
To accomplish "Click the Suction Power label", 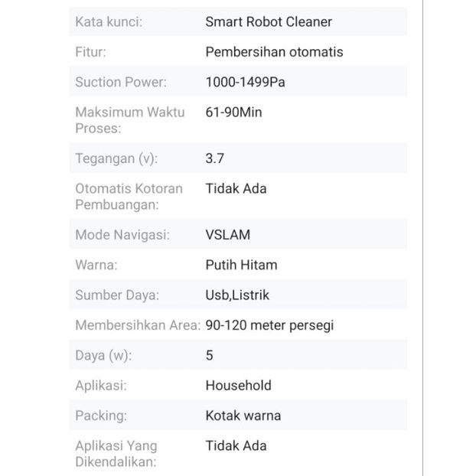I will pos(121,83).
